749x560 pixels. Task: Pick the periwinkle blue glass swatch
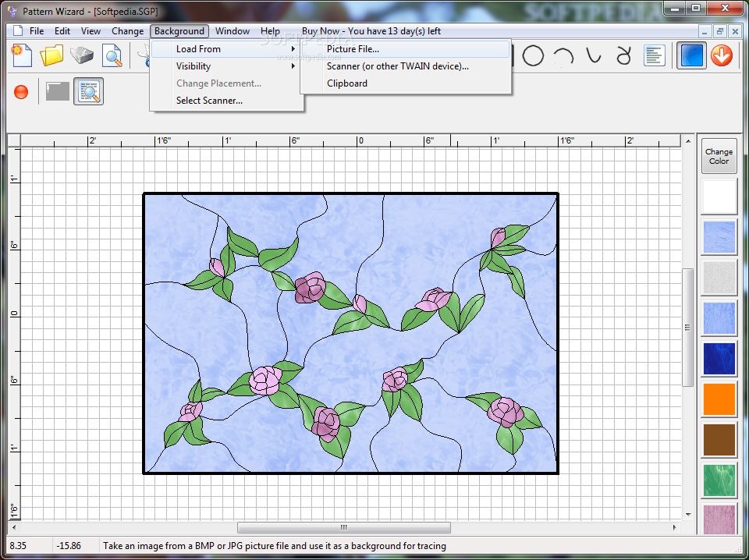pos(719,318)
